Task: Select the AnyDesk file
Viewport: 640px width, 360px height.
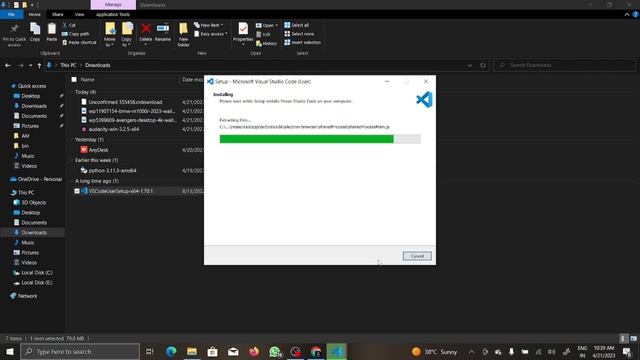Action: 98,150
